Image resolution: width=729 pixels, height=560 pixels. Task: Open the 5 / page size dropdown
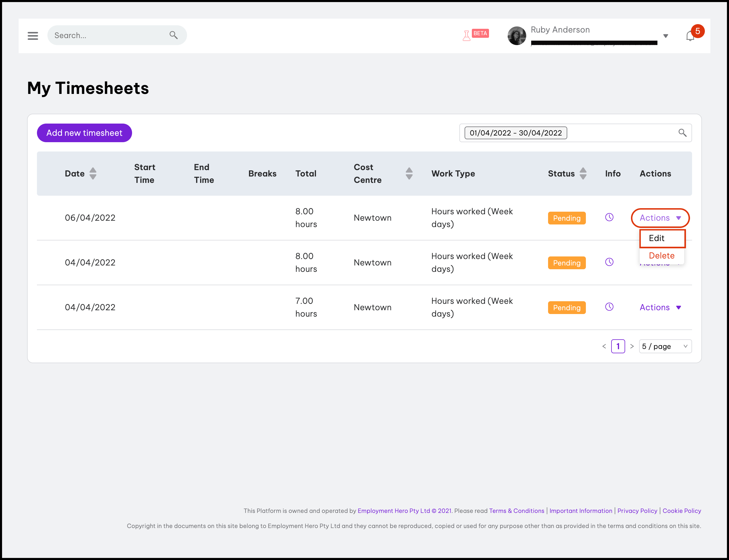pos(665,346)
